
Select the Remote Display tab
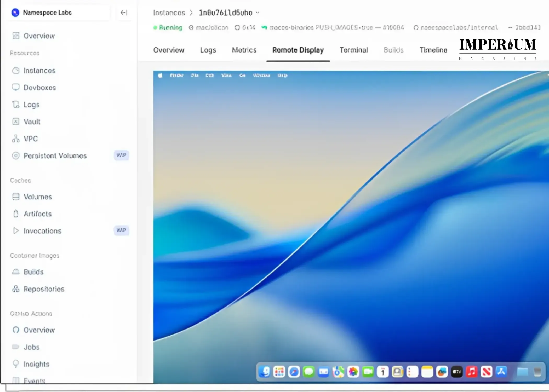(x=298, y=50)
